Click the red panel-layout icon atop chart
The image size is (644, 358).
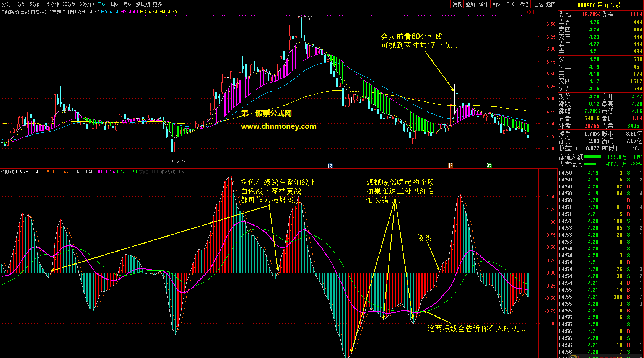tap(535, 12)
